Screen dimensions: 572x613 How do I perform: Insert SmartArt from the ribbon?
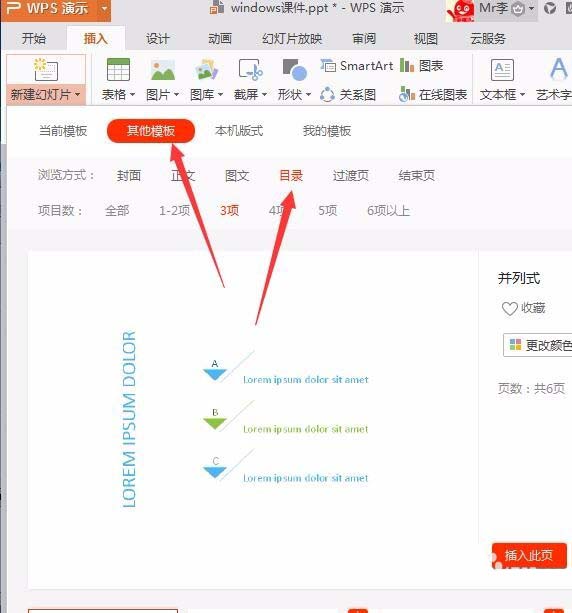coord(357,66)
